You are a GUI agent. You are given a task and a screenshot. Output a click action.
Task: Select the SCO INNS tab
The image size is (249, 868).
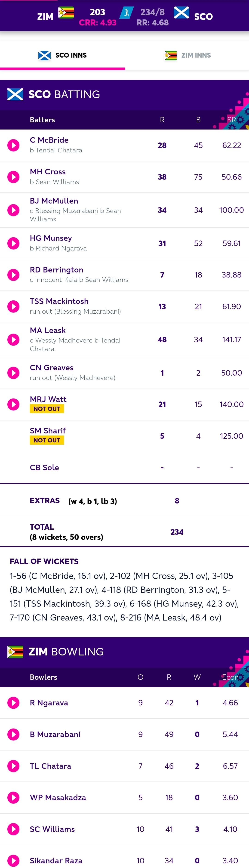[x=62, y=55]
